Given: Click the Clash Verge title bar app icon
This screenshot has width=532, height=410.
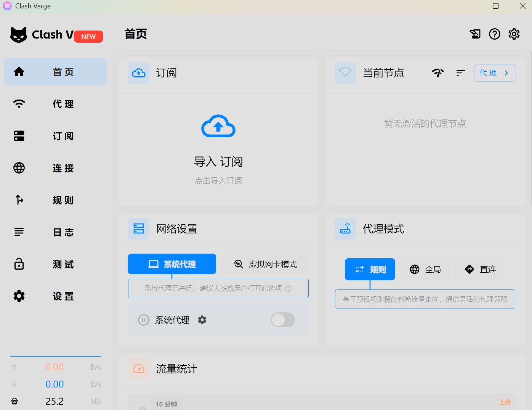Looking at the screenshot, I should 7,6.
